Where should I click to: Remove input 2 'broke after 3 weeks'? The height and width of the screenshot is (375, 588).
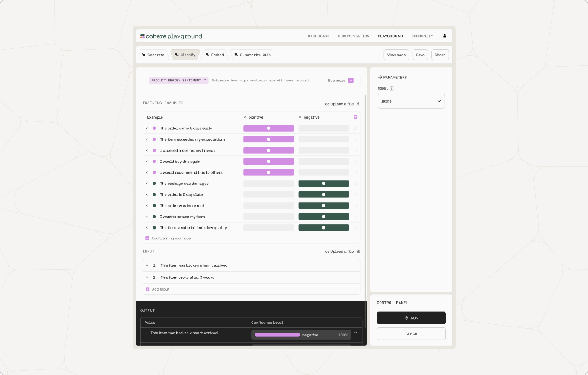(x=147, y=278)
